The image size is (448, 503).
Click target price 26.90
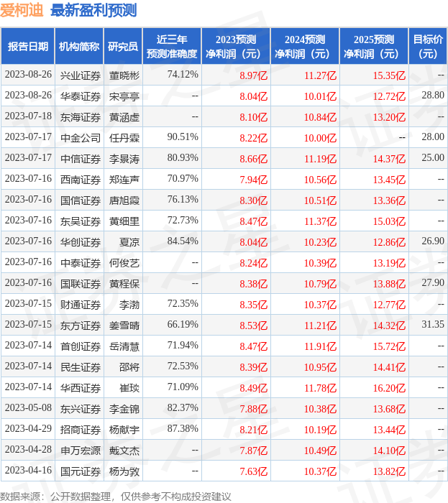tap(433, 241)
